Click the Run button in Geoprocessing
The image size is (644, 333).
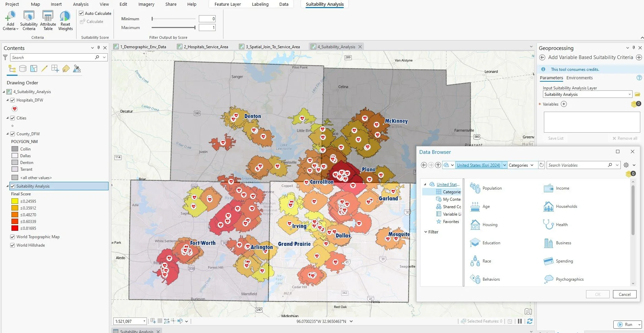(625, 325)
